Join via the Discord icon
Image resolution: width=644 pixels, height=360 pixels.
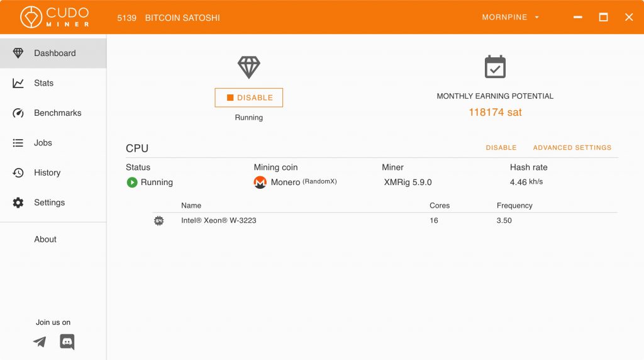click(67, 342)
